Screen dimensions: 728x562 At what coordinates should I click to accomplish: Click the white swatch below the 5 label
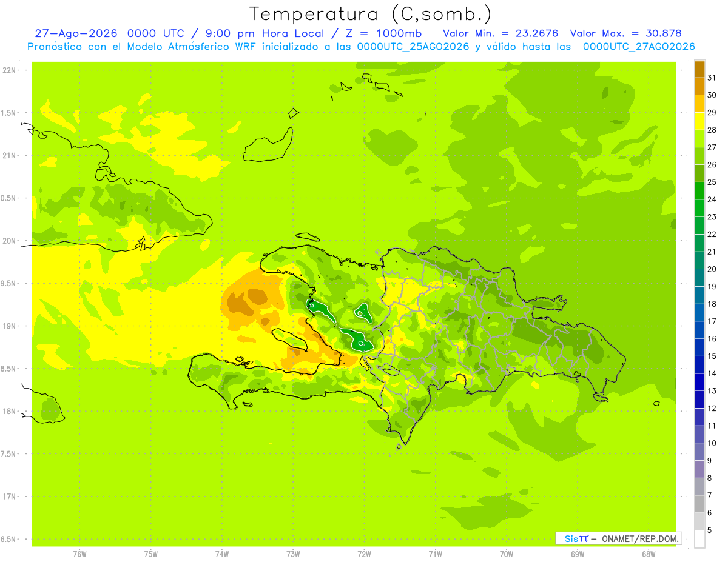coord(699,539)
